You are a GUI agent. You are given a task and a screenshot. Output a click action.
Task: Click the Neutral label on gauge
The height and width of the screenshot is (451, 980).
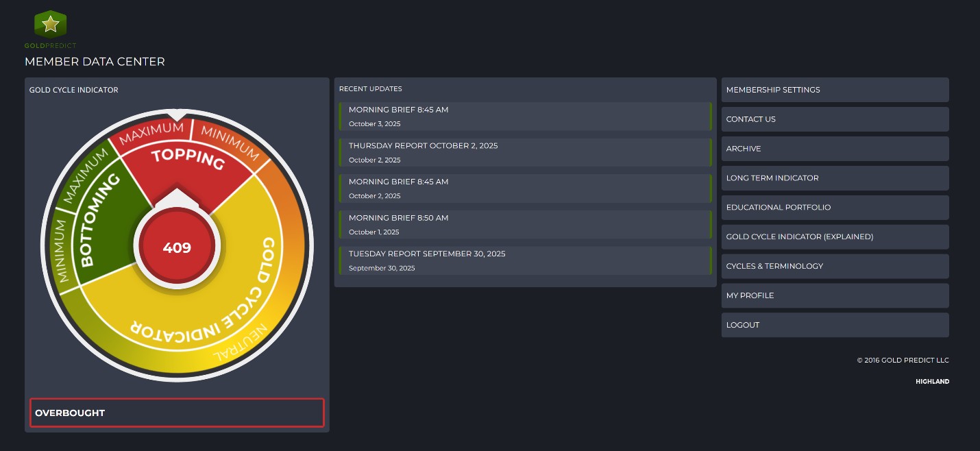point(239,344)
